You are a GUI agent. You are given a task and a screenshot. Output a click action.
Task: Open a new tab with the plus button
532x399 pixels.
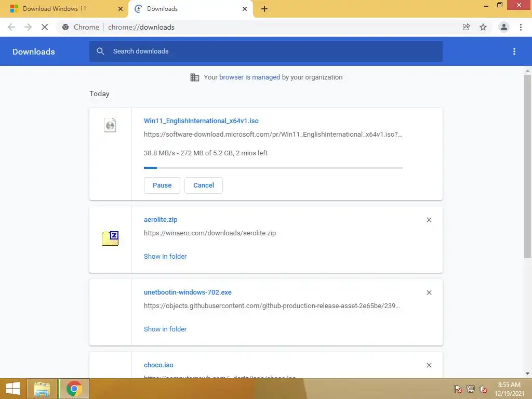point(264,9)
